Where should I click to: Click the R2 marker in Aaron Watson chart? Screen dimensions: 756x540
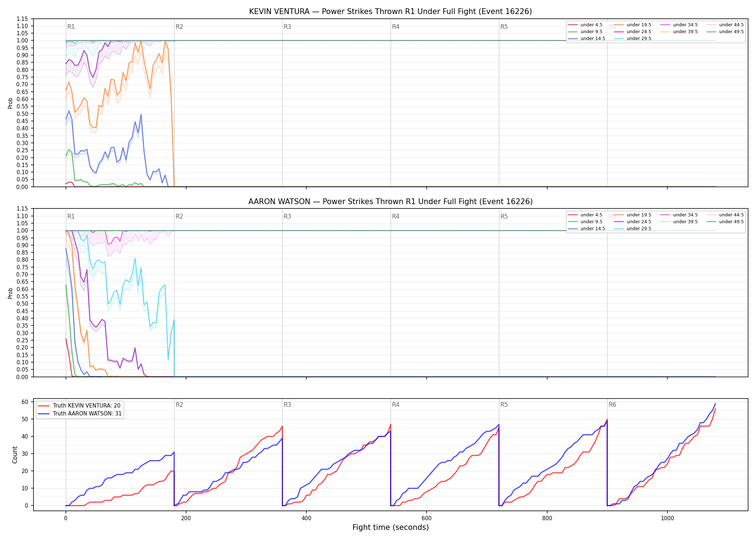click(x=179, y=216)
